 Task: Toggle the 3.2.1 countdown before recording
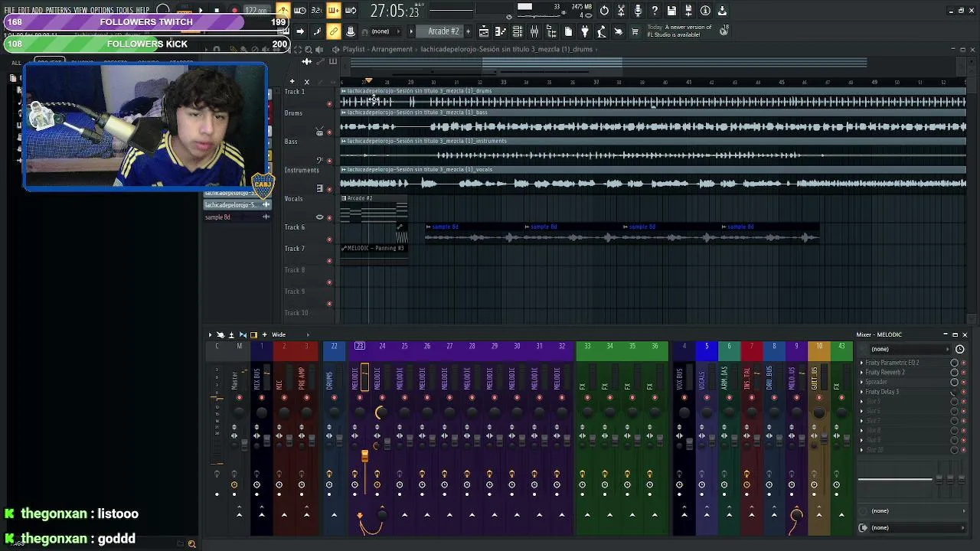click(316, 11)
